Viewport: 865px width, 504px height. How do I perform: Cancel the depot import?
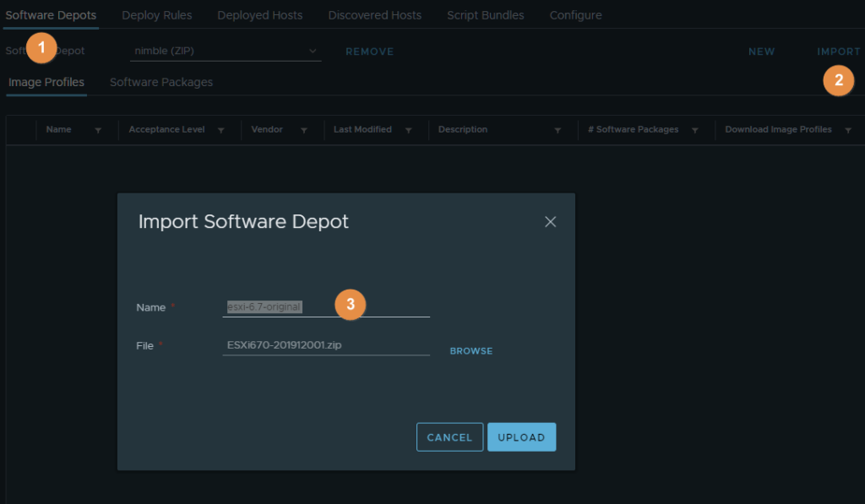[449, 437]
